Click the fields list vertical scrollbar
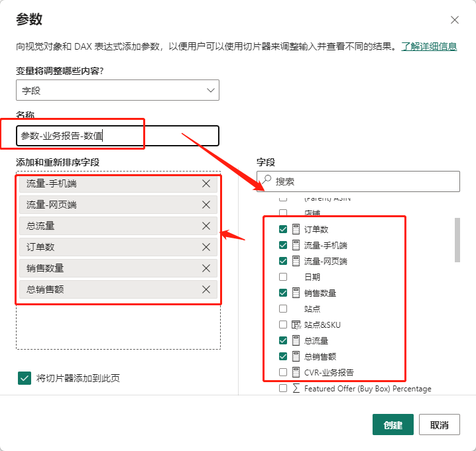The height and width of the screenshot is (451, 476). click(457, 240)
